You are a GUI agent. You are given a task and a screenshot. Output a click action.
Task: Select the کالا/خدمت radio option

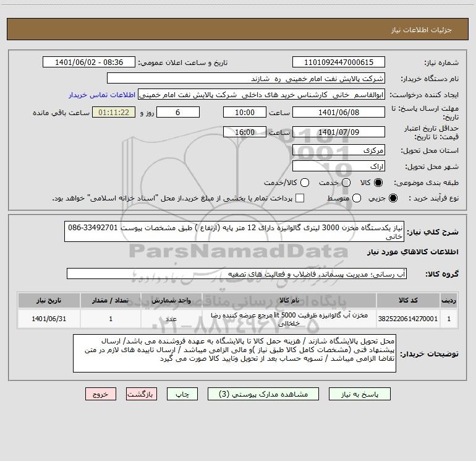pyautogui.click(x=305, y=183)
